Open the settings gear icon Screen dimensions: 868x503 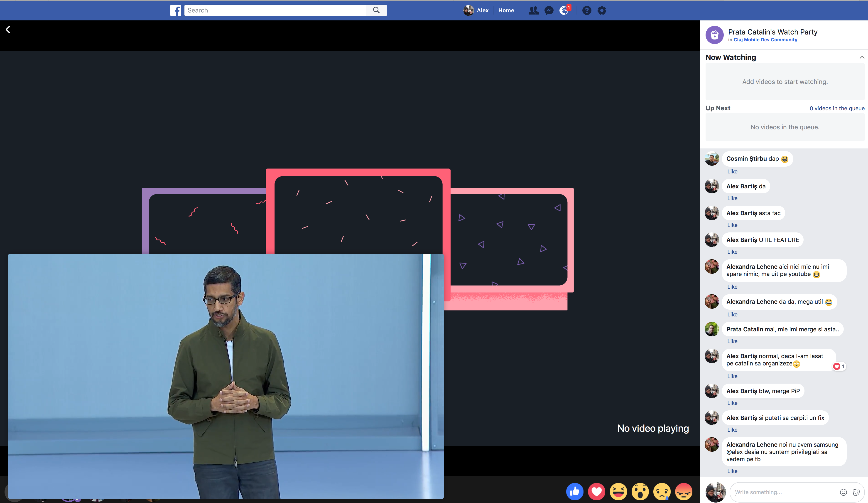602,11
